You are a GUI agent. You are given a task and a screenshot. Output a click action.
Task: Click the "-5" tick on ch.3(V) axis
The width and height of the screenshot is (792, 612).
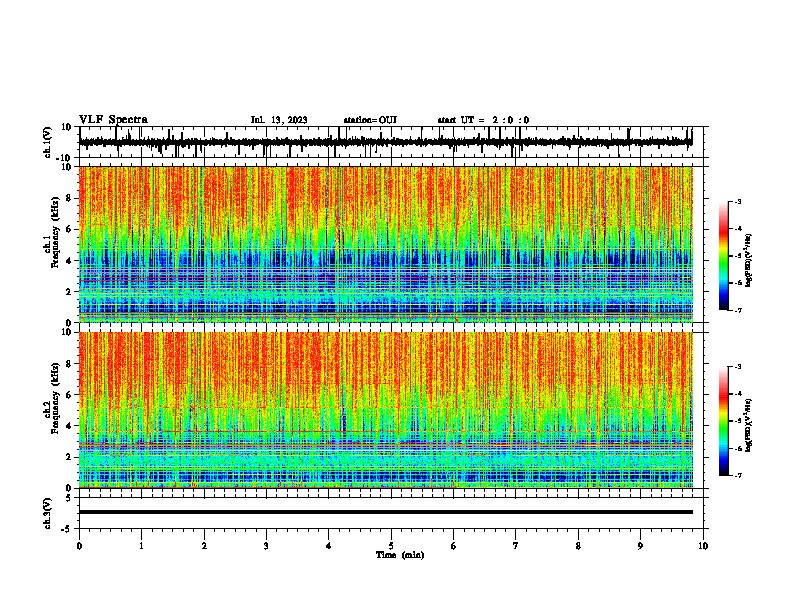tap(68, 529)
